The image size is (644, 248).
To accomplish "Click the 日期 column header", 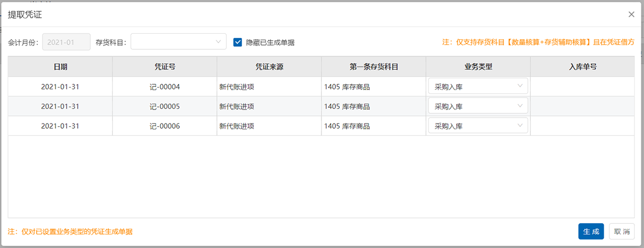I will click(60, 67).
